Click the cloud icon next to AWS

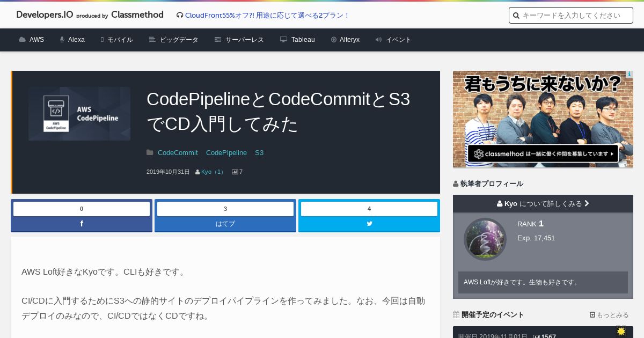tap(22, 40)
